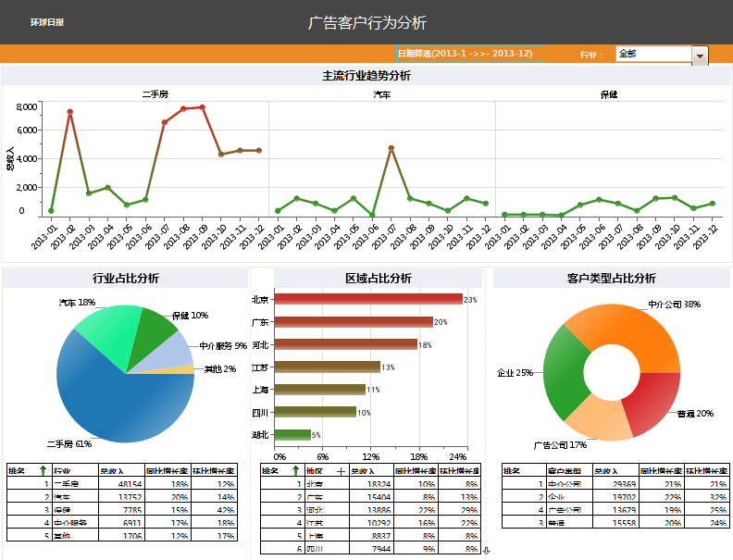
Task: Expand the plus icon beside 地区 header
Action: (341, 471)
